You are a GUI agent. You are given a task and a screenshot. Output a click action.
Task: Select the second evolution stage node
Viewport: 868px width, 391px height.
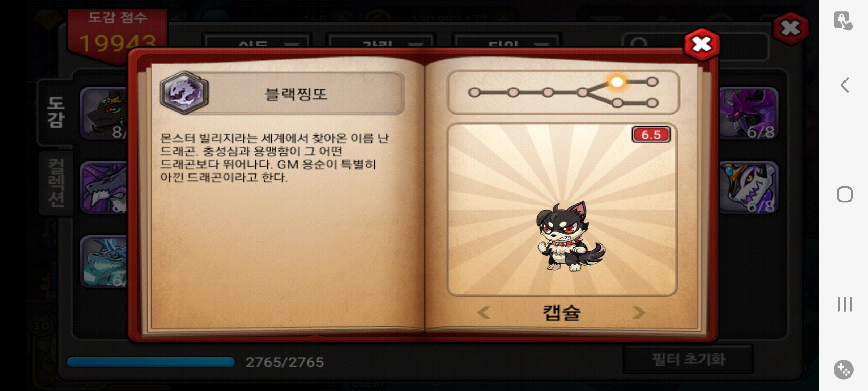513,93
